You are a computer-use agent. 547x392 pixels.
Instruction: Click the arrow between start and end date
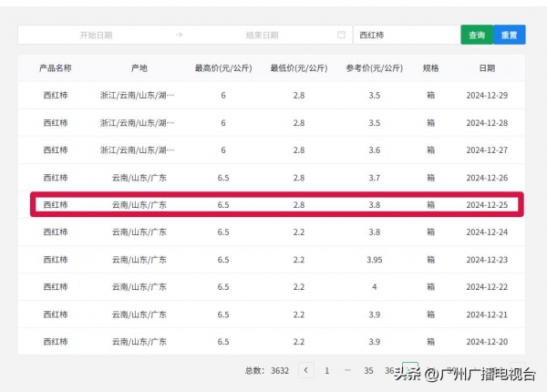(x=179, y=35)
